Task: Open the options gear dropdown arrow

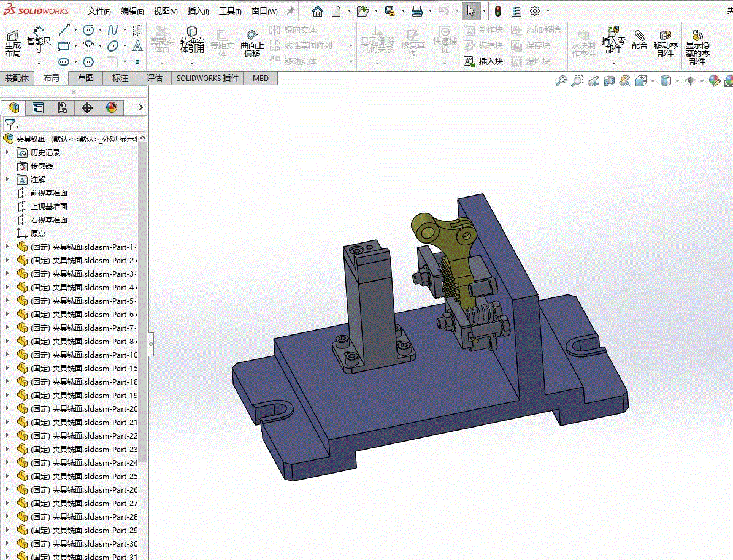Action: coord(548,11)
